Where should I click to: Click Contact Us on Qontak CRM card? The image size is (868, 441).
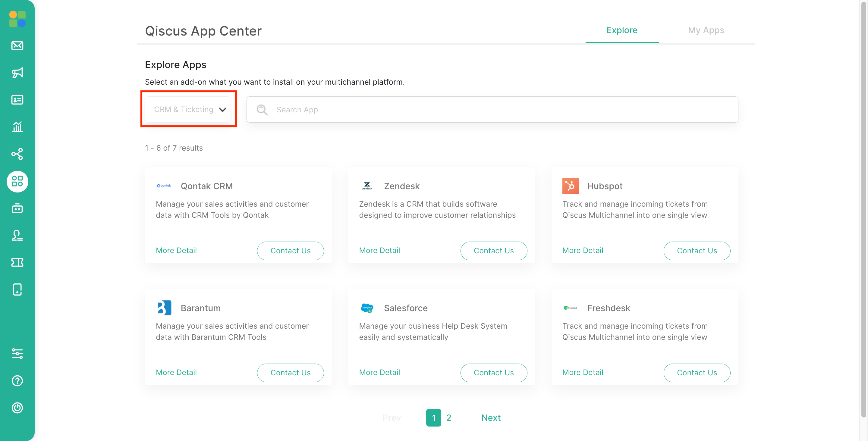coord(291,251)
